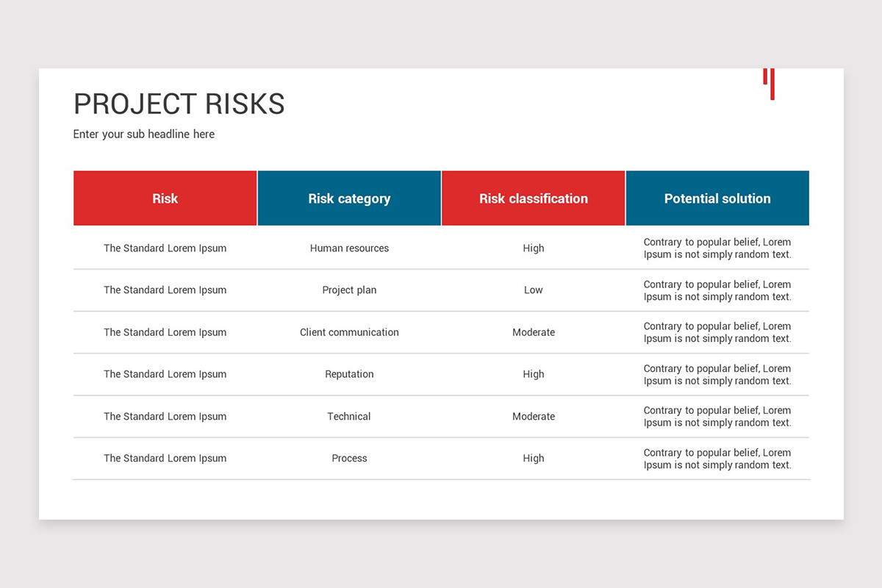Click the 'Risk classification' header cell

click(534, 198)
